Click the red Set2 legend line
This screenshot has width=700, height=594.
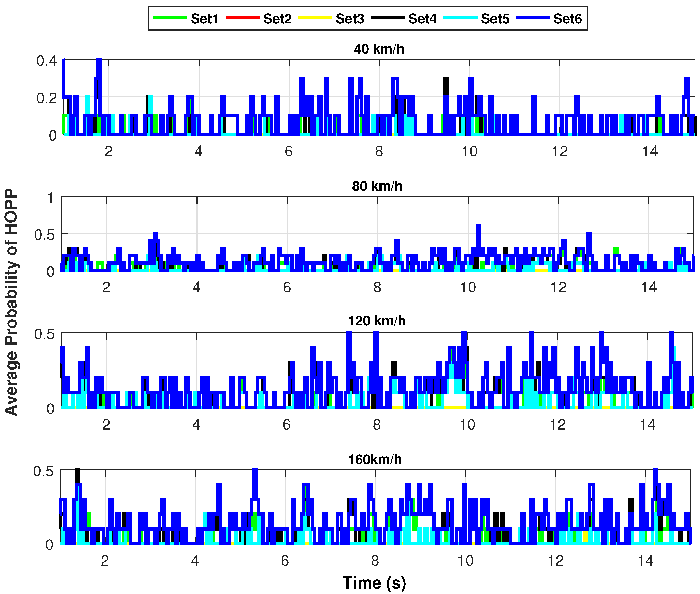click(243, 18)
